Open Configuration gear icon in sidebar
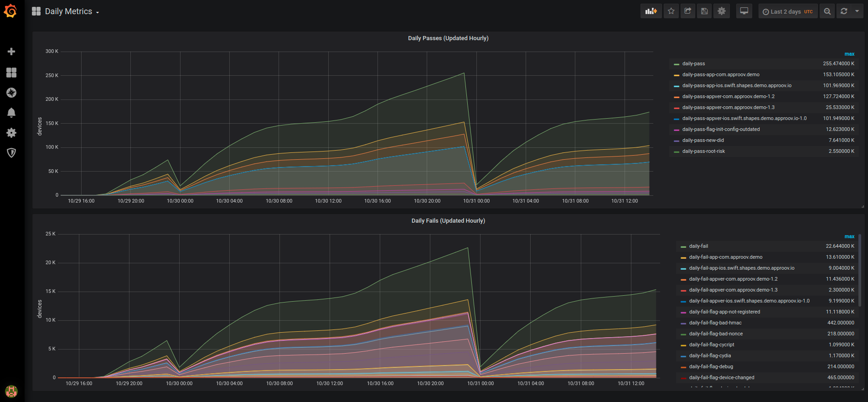868x402 pixels. pyautogui.click(x=11, y=133)
